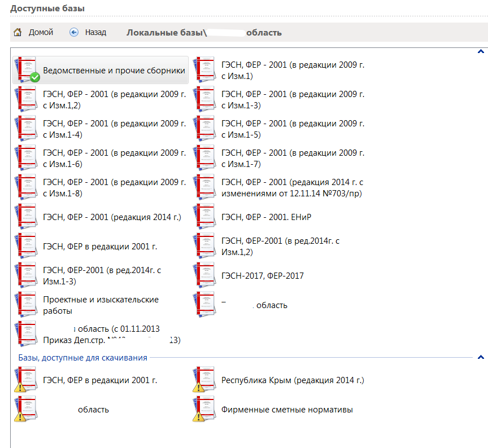This screenshot has height=448, width=488.
Task: Download Фирменные сметные нормативы icon
Action: 204,409
